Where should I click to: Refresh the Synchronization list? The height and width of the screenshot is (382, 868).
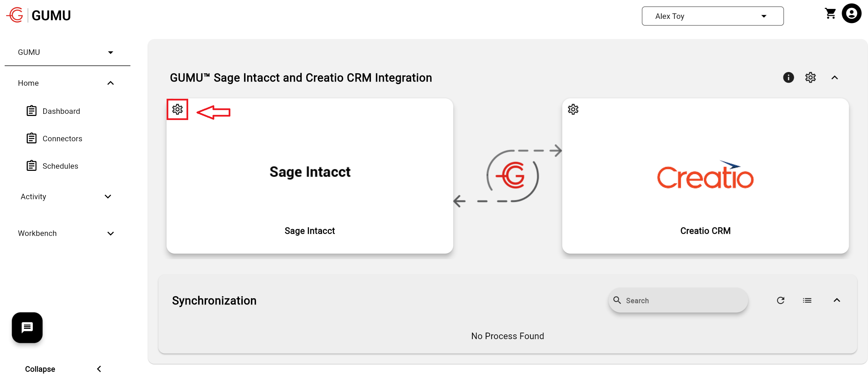coord(781,300)
